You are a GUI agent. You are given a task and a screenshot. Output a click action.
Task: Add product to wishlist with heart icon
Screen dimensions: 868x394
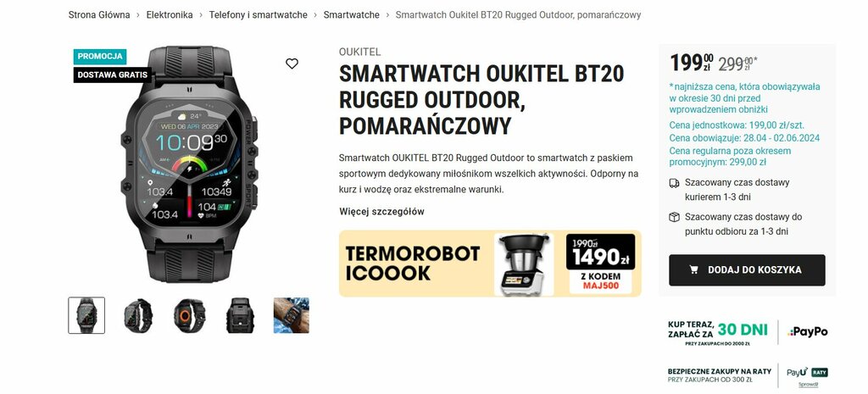pyautogui.click(x=292, y=64)
